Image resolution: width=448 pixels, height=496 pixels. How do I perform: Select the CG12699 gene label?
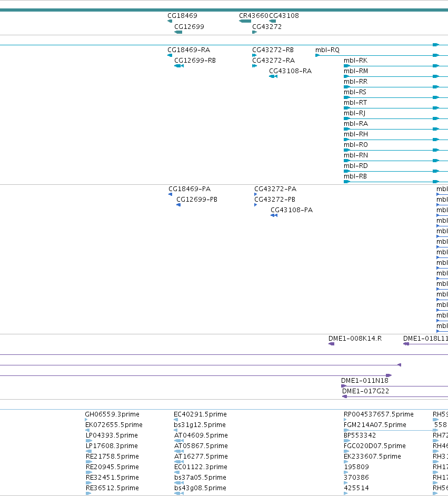[189, 26]
